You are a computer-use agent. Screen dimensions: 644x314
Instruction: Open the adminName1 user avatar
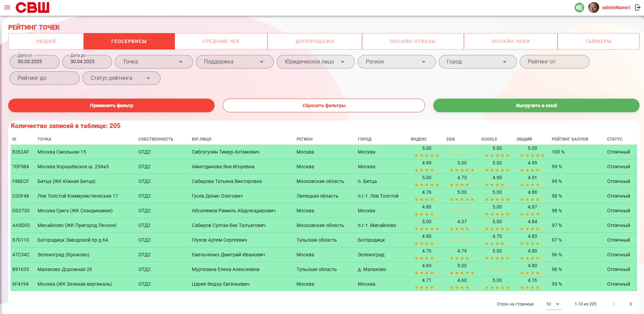[594, 8]
